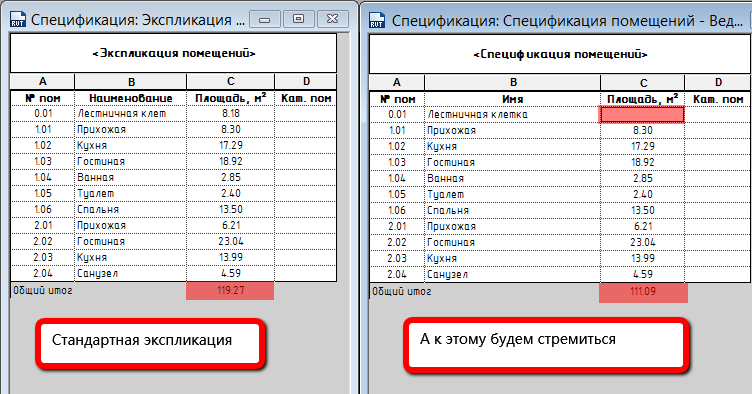Click Гостиная for room 2.02 in Спецификация window
The image size is (752, 394).
(x=513, y=243)
